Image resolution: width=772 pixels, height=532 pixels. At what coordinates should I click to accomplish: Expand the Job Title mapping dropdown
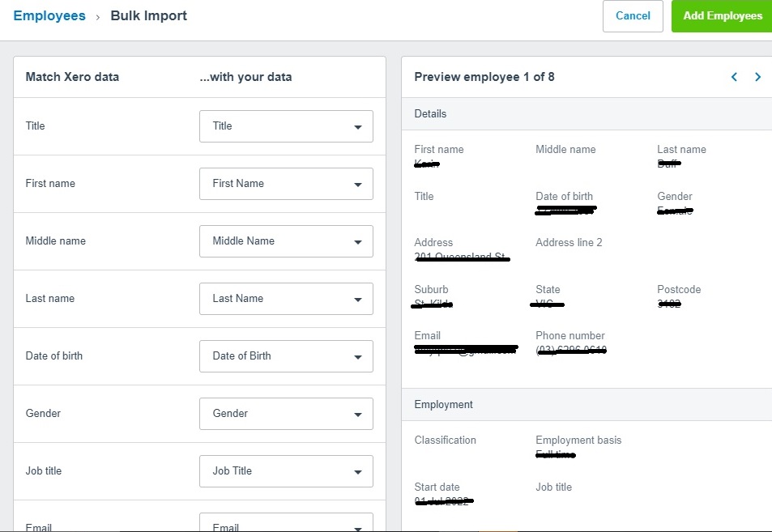tap(286, 471)
